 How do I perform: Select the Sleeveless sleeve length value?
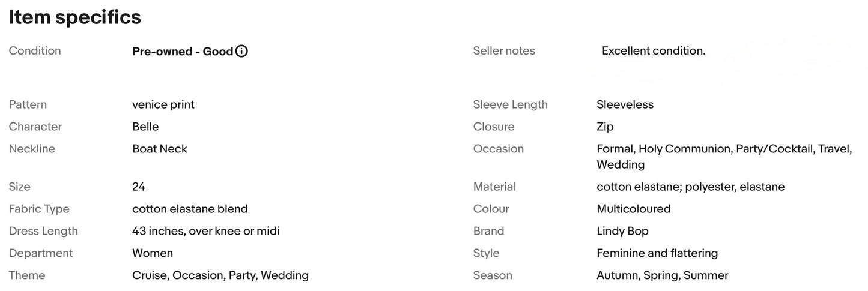625,104
